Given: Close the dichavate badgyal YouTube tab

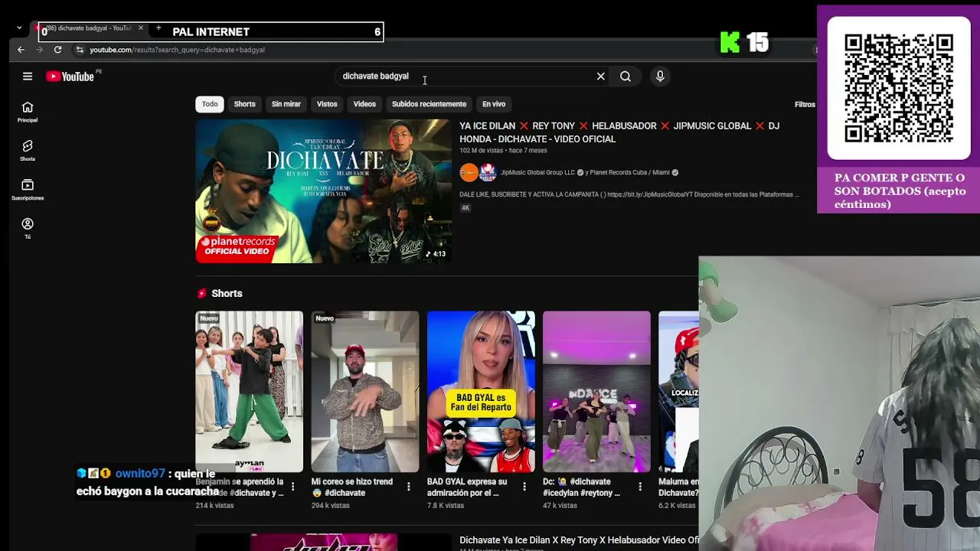Looking at the screenshot, I should [x=140, y=28].
